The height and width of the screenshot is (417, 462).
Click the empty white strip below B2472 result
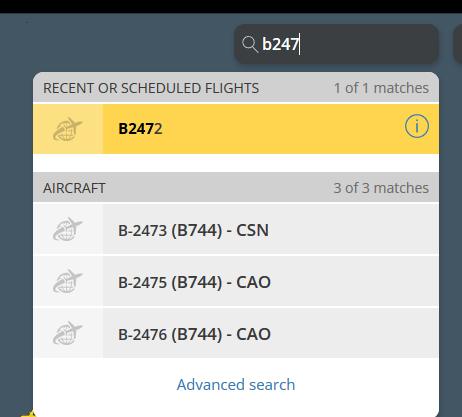coord(236,163)
